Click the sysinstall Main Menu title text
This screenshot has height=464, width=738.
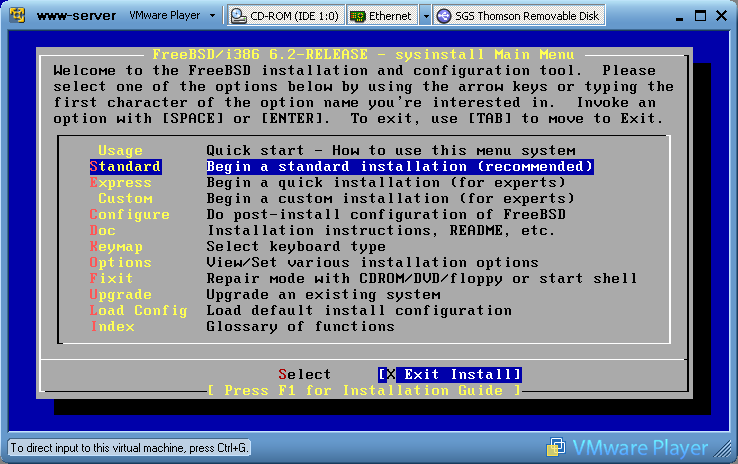[363, 55]
